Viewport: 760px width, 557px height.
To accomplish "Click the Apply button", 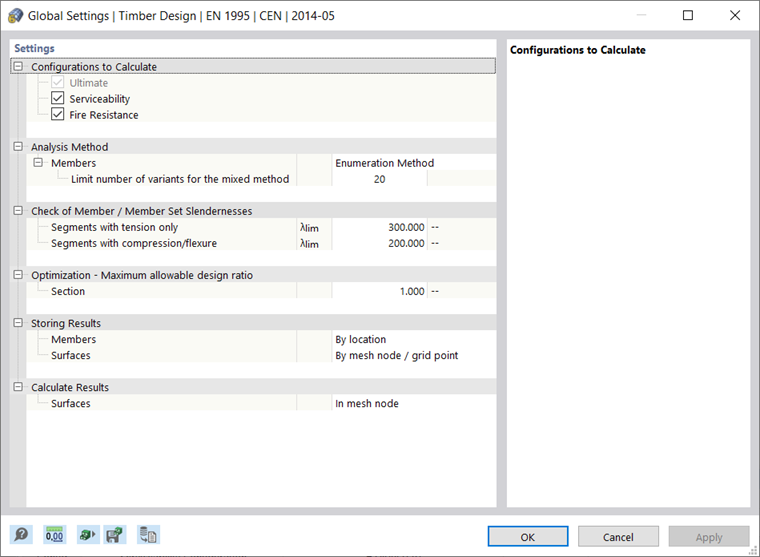I will click(709, 537).
